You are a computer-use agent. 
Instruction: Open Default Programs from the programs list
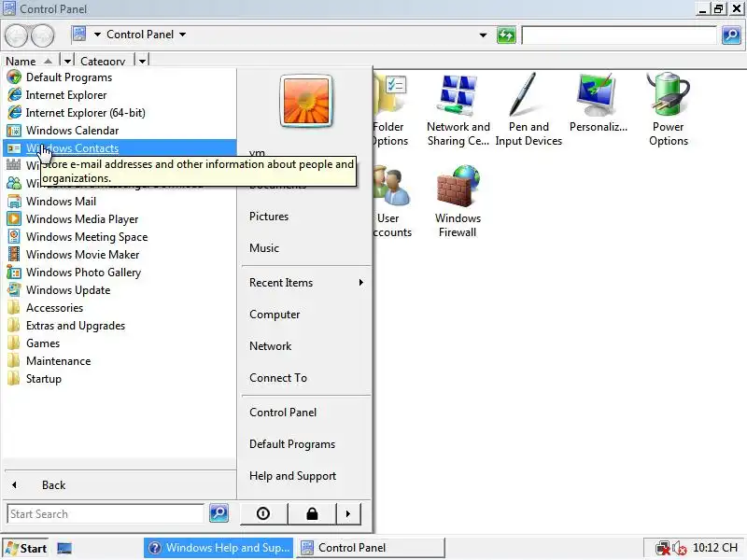[x=120, y=77]
